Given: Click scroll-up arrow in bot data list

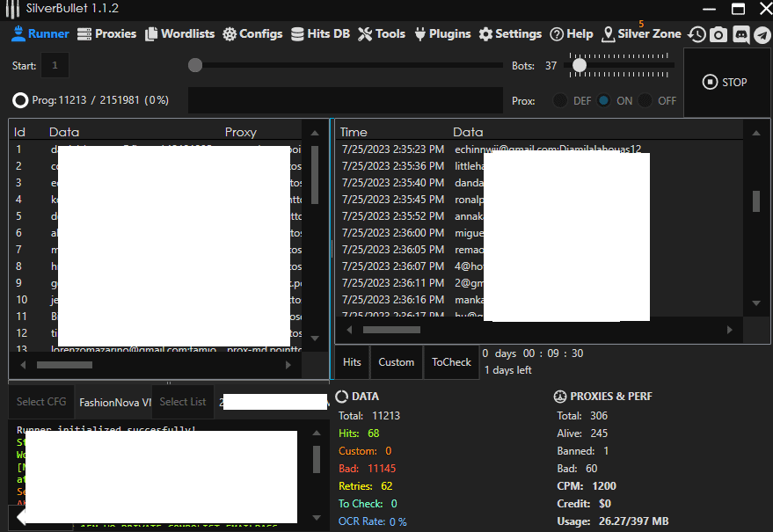Looking at the screenshot, I should click(315, 133).
